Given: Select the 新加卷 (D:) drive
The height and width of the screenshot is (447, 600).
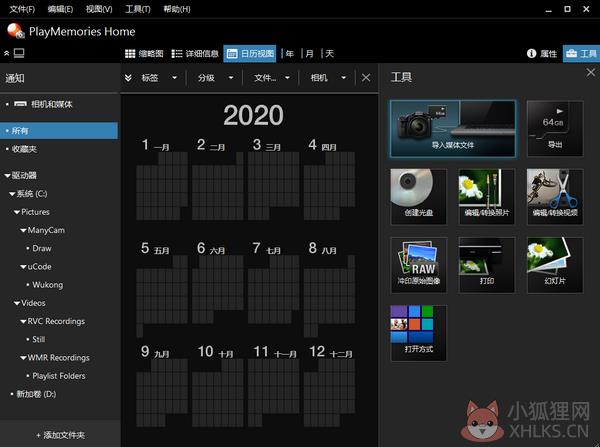Looking at the screenshot, I should coord(36,394).
